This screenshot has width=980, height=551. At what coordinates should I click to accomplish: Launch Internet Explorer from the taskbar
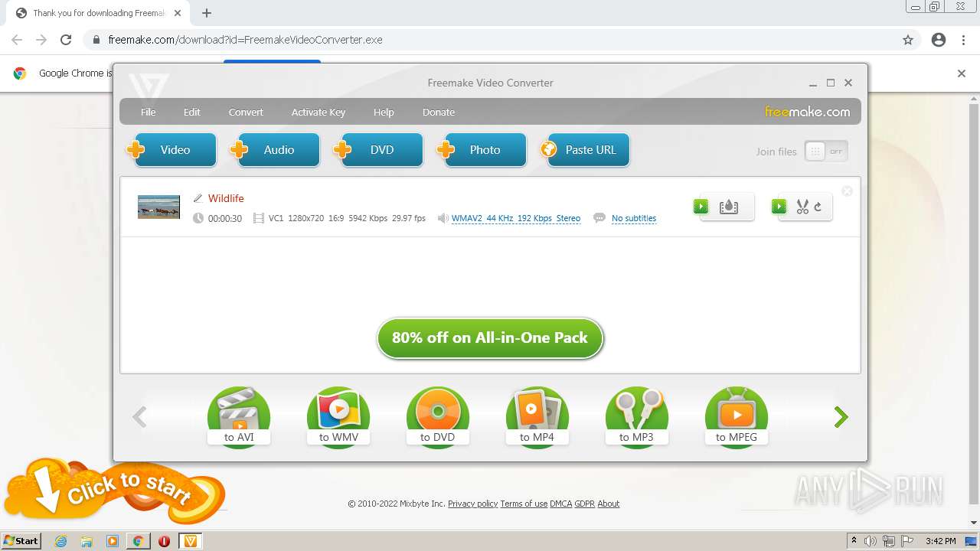point(60,541)
